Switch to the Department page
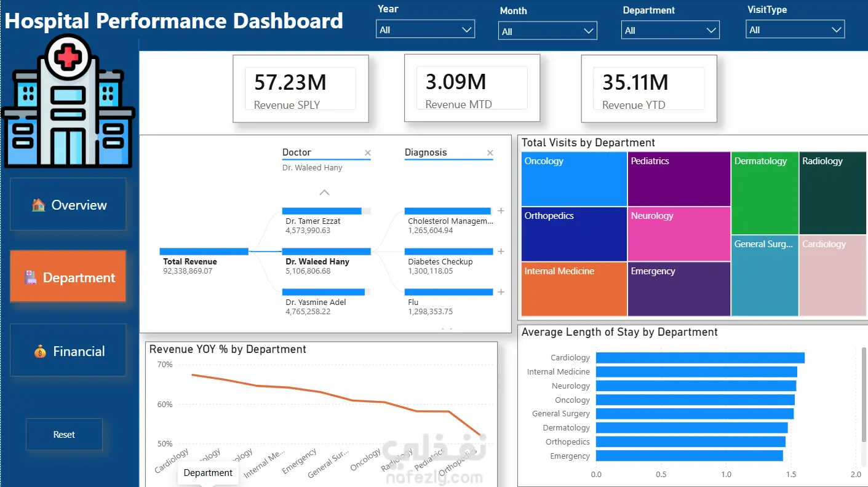The image size is (868, 487). pyautogui.click(x=68, y=277)
